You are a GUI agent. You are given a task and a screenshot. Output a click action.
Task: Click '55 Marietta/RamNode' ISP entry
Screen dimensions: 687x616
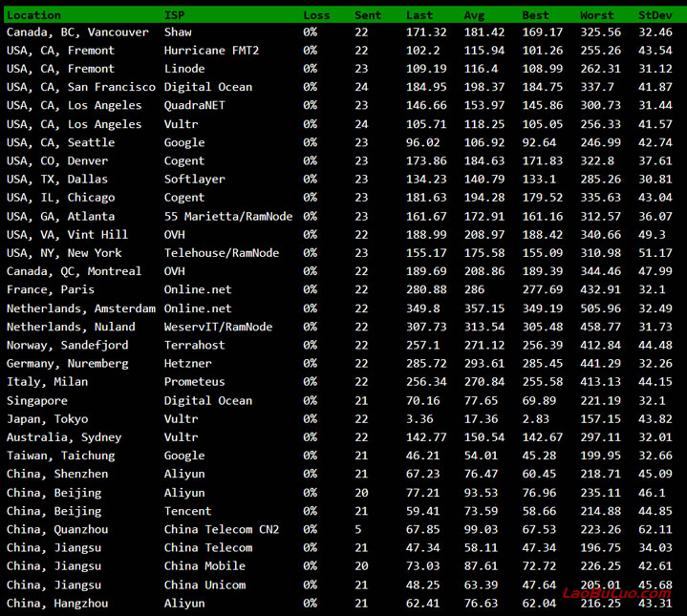point(227,216)
